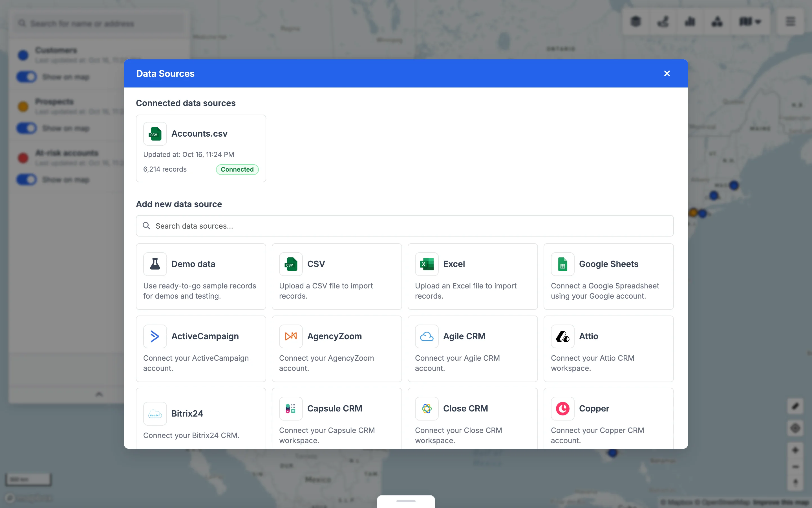Toggle Show on map for Customers
Screen dimensions: 812x508
click(27, 77)
